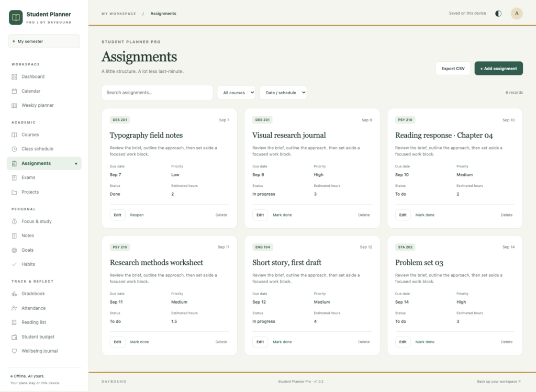Mark Short story, first draft as done
The height and width of the screenshot is (392, 536).
282,342
